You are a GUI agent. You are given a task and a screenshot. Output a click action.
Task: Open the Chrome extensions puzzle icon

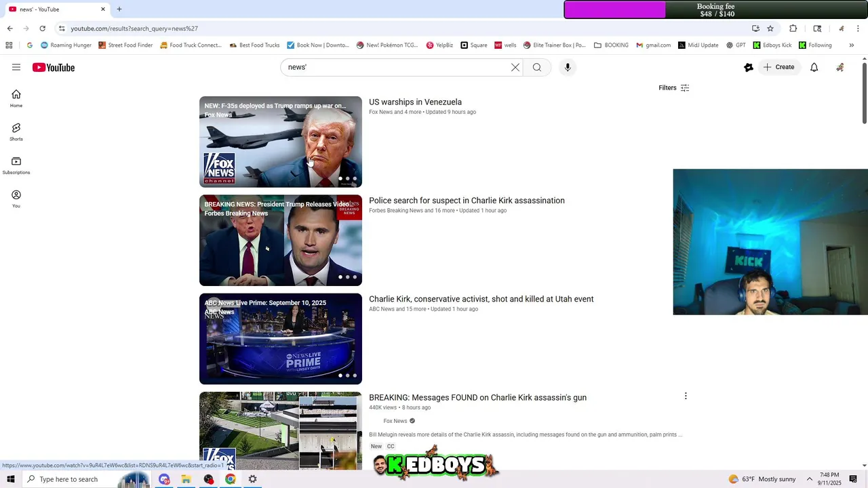click(793, 28)
